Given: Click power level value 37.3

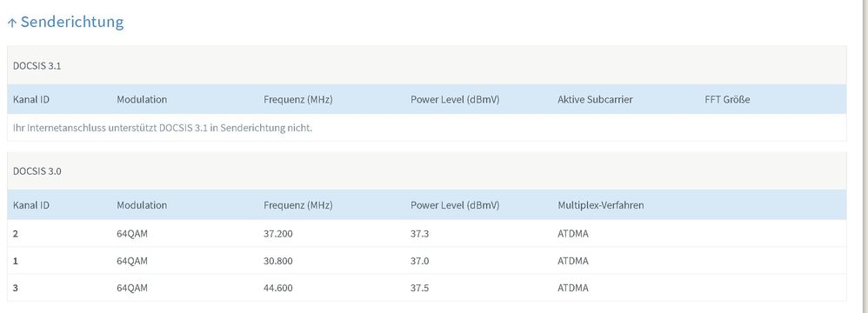Looking at the screenshot, I should point(419,234).
